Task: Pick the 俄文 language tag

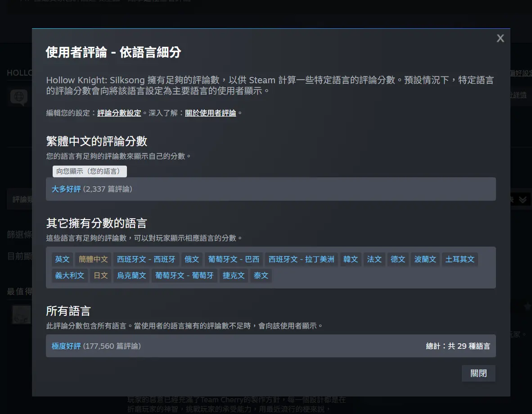Action: pos(192,259)
